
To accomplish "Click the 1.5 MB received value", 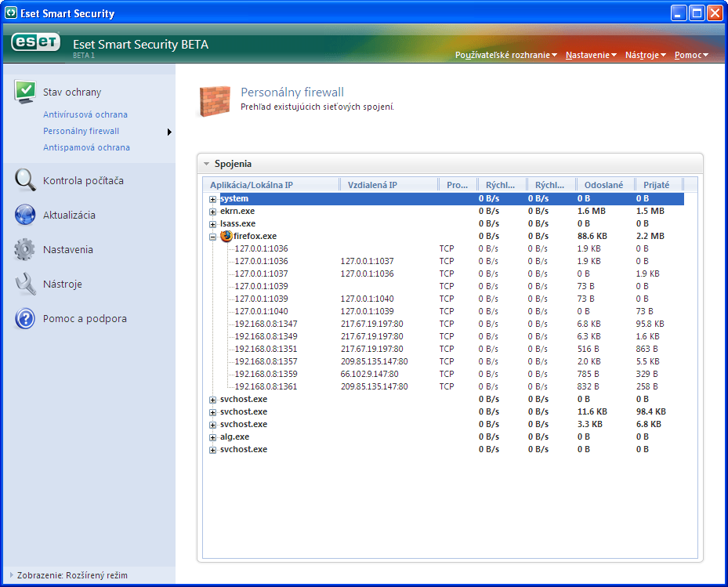I will [650, 211].
